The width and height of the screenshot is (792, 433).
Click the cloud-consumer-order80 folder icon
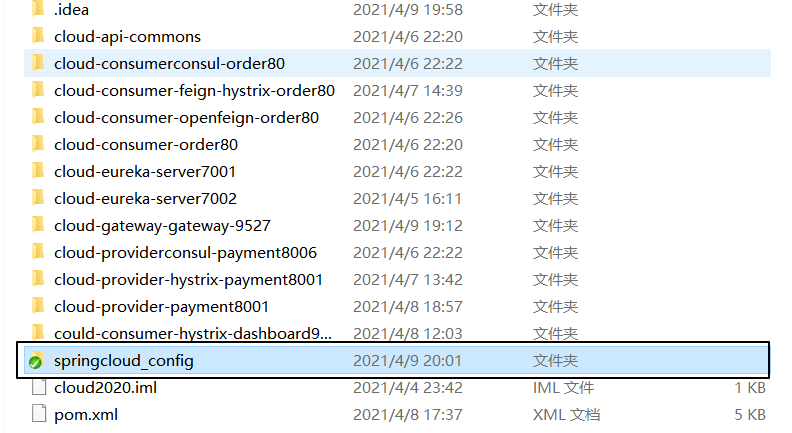click(x=38, y=144)
